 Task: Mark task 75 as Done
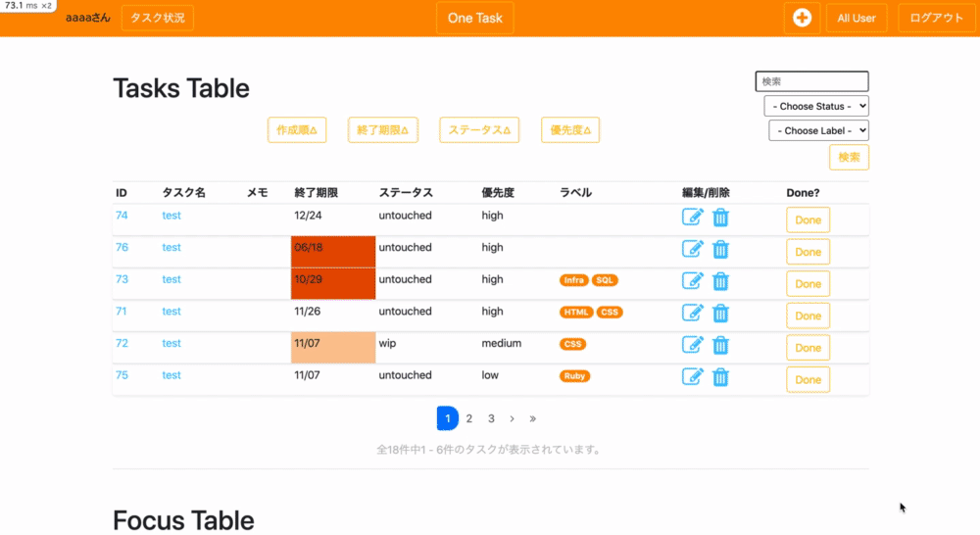click(808, 379)
